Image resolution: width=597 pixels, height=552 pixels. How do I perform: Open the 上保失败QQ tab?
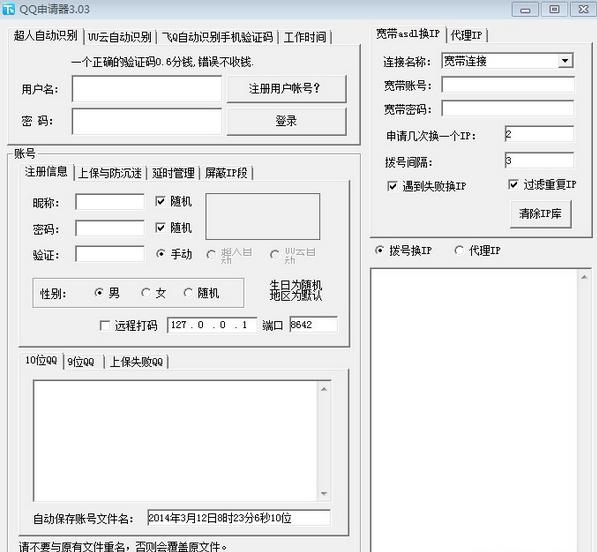click(136, 362)
